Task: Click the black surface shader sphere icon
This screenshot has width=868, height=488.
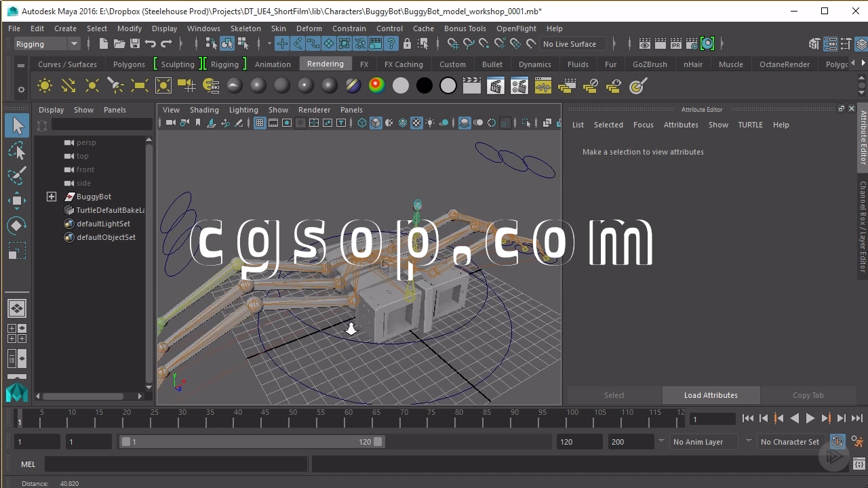Action: [x=424, y=86]
